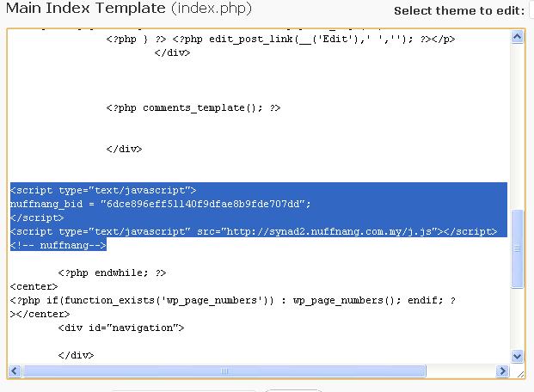Click the div id="navigation" line
Viewport: 534px width, 392px height.
point(121,328)
